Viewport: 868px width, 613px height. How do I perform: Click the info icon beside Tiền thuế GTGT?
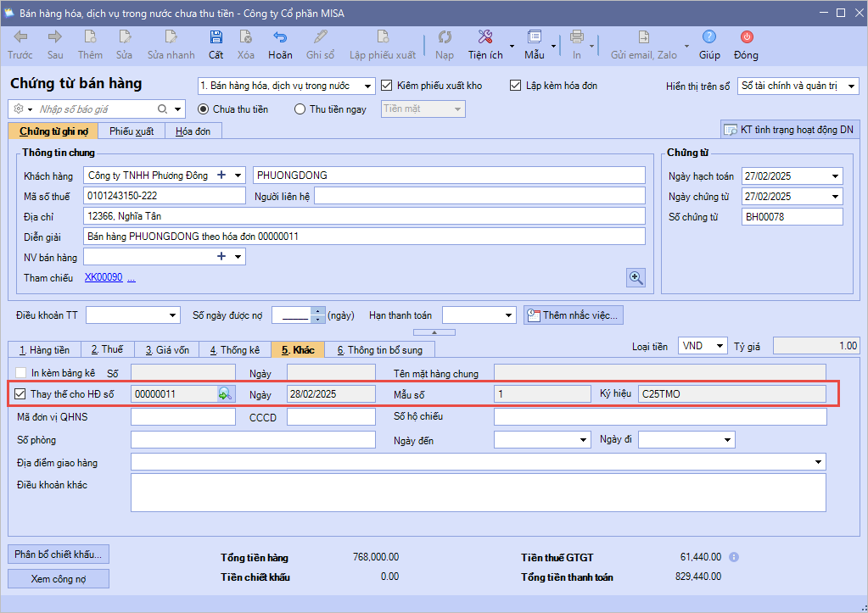tap(733, 557)
